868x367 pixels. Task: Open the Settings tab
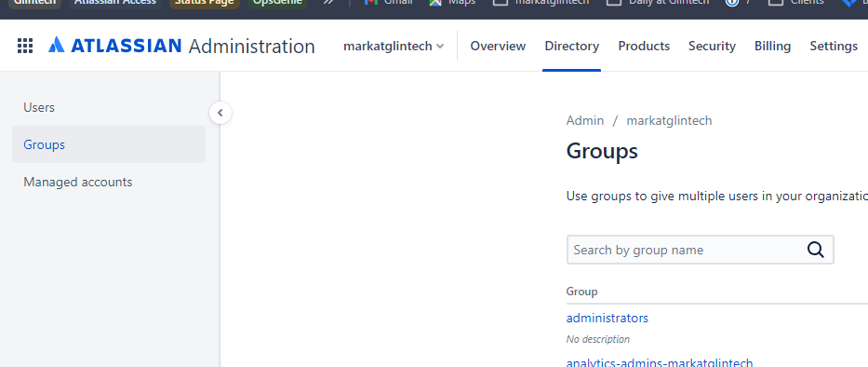pyautogui.click(x=834, y=46)
